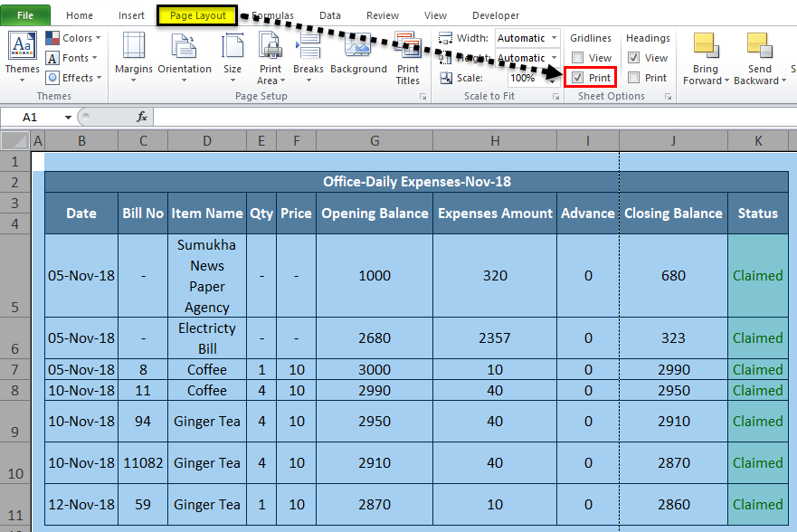
Task: Switch to the Insert tab
Action: tap(131, 15)
